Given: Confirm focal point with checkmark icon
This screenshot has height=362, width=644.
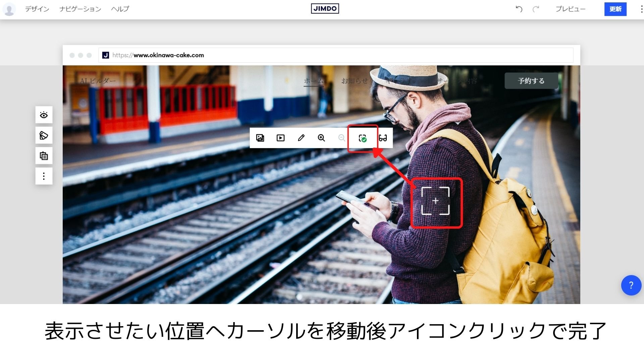Looking at the screenshot, I should pyautogui.click(x=363, y=138).
